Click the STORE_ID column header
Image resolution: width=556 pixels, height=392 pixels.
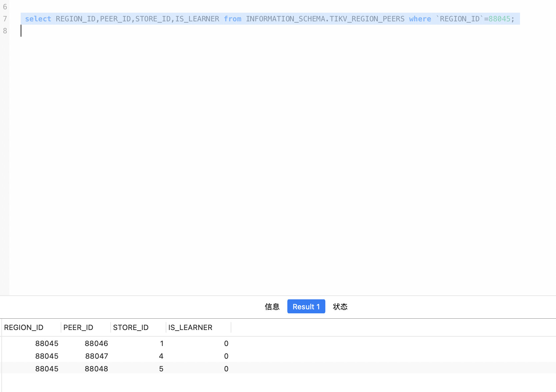pyautogui.click(x=131, y=327)
